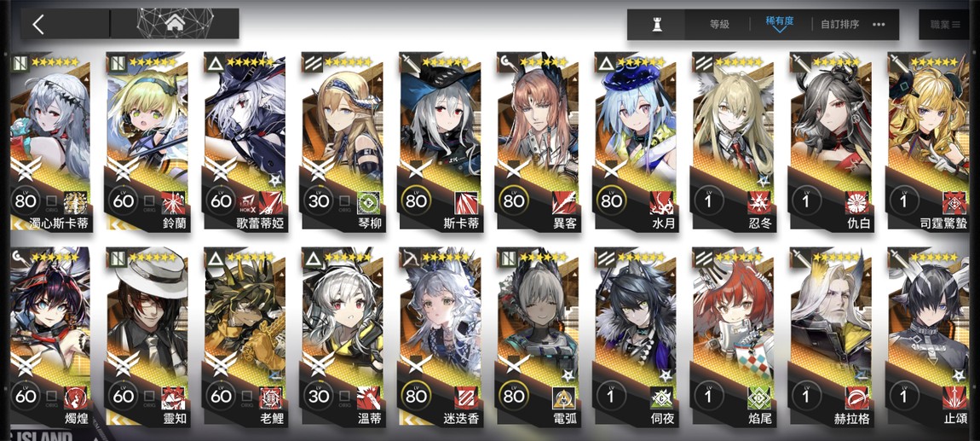Toggle sort direction arrow under 稀有度
Image resolution: width=980 pixels, height=441 pixels.
[780, 30]
